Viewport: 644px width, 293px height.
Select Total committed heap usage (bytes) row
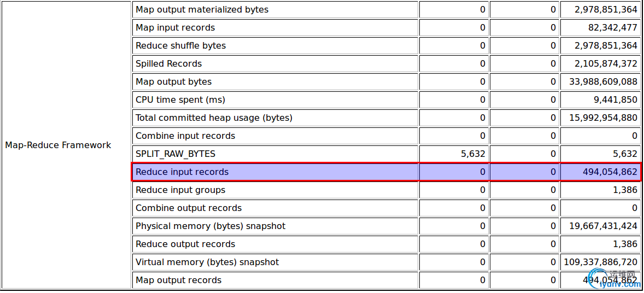[x=386, y=118]
